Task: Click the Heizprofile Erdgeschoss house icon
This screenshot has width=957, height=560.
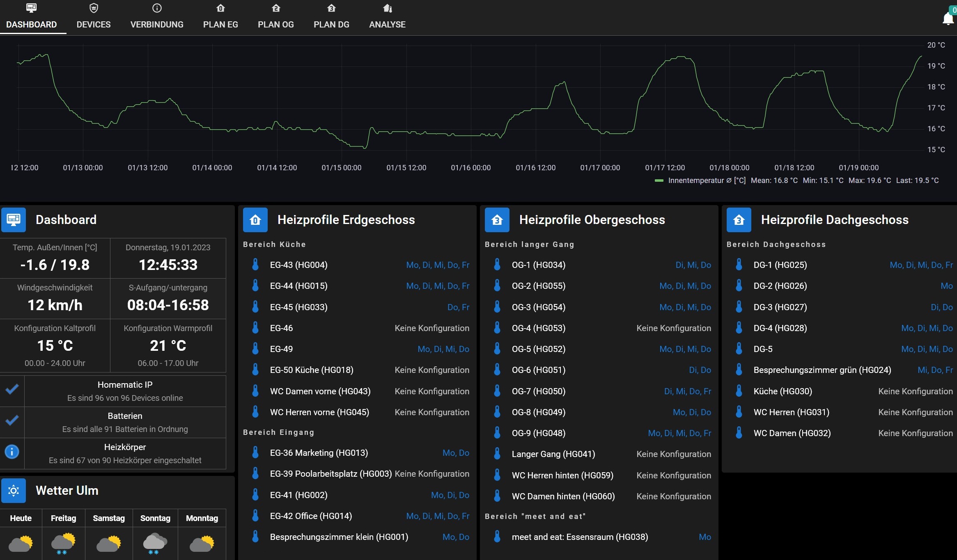Action: (x=255, y=219)
